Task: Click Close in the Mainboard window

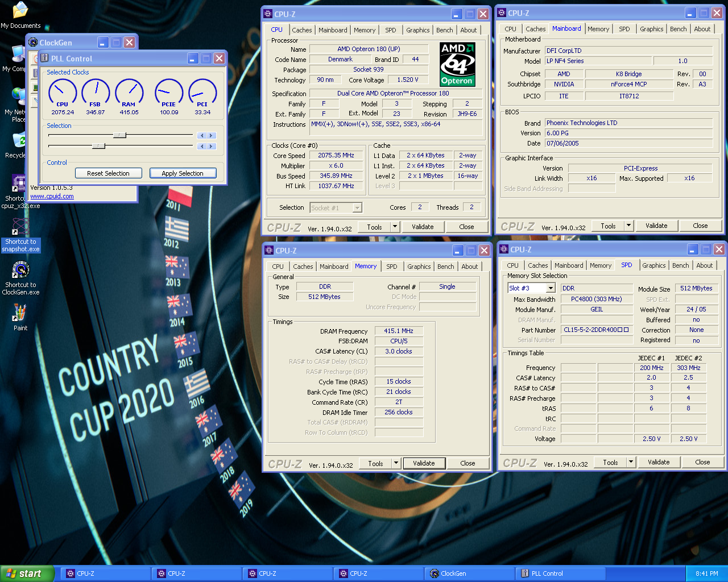Action: (x=700, y=226)
